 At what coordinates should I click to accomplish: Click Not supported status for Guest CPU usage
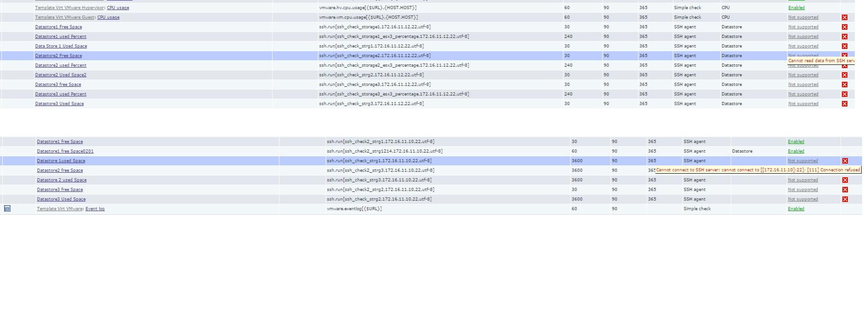[803, 17]
